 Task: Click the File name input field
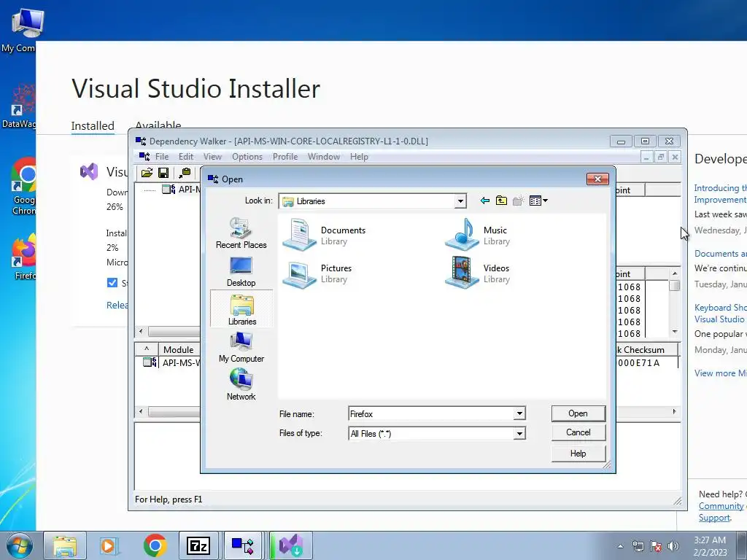click(x=431, y=414)
